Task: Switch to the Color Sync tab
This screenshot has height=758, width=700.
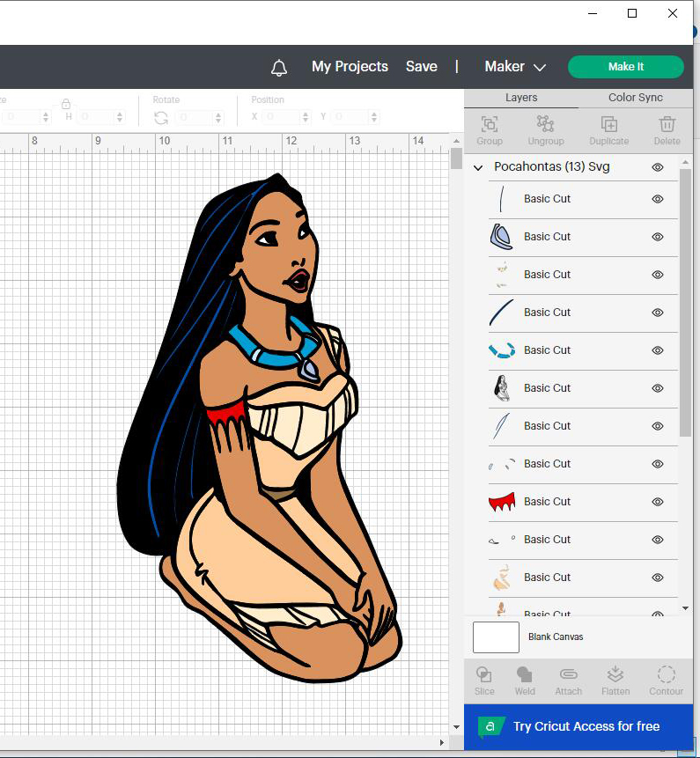Action: 635,98
